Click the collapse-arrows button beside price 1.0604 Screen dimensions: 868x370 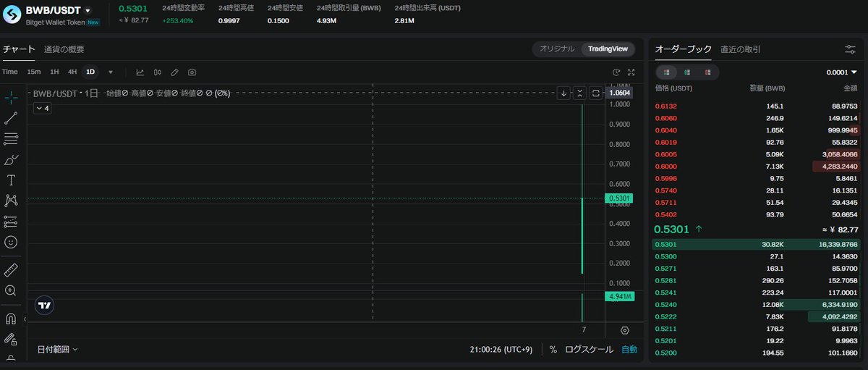tap(579, 93)
